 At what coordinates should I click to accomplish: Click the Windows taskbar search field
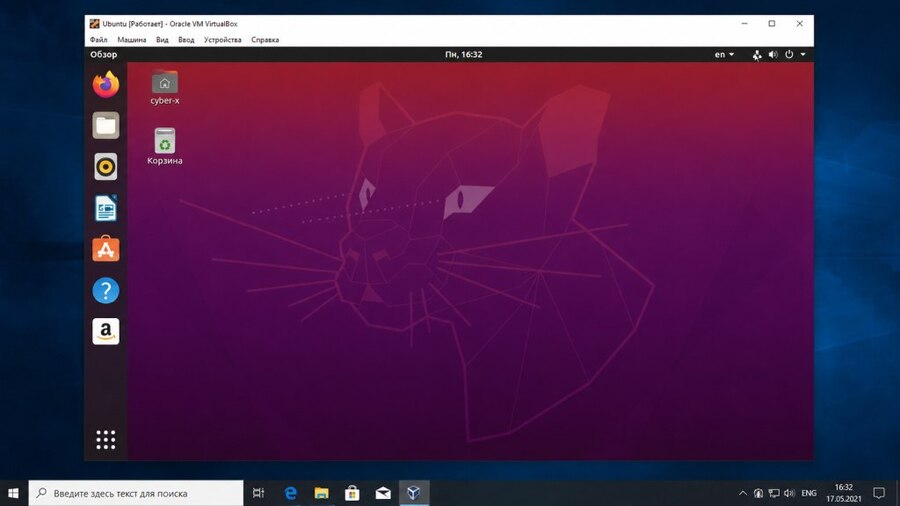click(136, 493)
